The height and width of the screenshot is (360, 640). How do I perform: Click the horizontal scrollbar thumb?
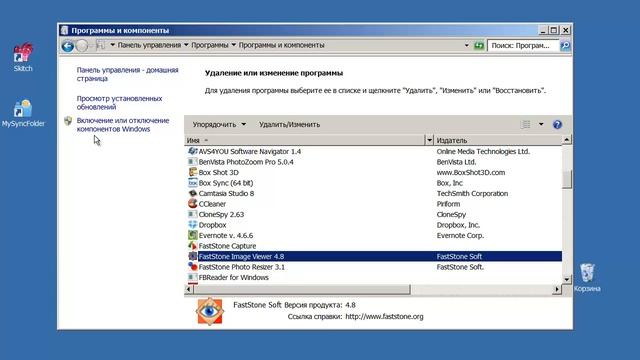301,289
